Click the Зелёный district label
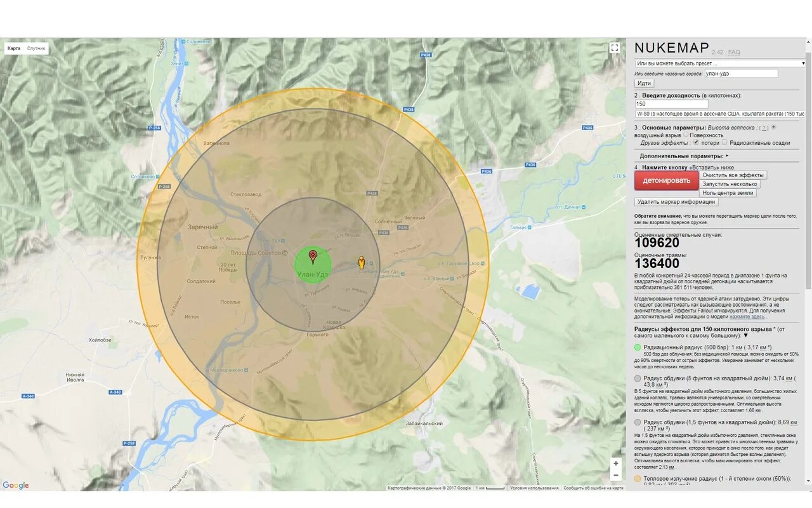This screenshot has width=812, height=508. (x=414, y=218)
